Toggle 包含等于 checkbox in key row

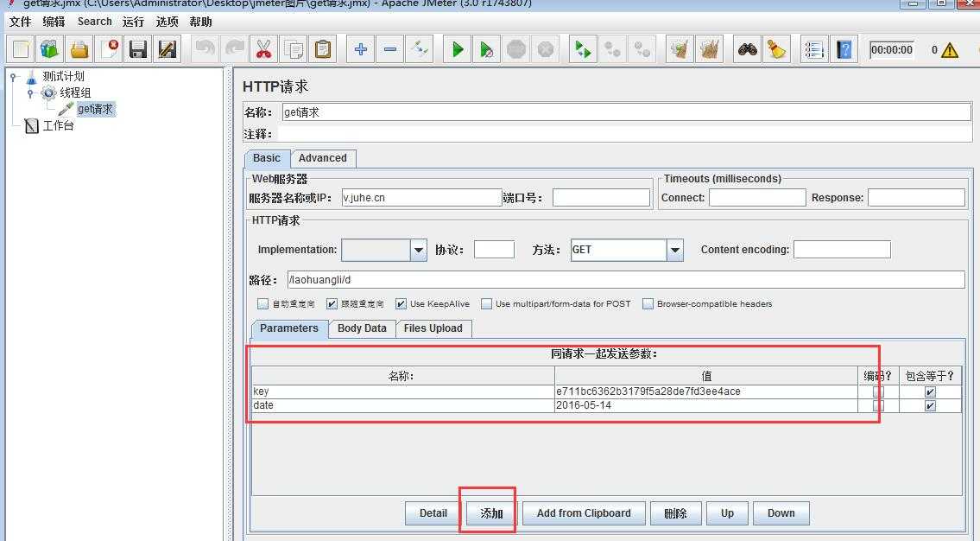[x=930, y=392]
